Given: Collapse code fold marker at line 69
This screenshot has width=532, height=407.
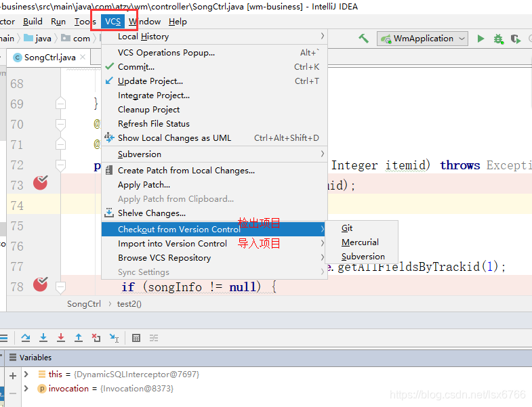Looking at the screenshot, I should click(x=60, y=104).
